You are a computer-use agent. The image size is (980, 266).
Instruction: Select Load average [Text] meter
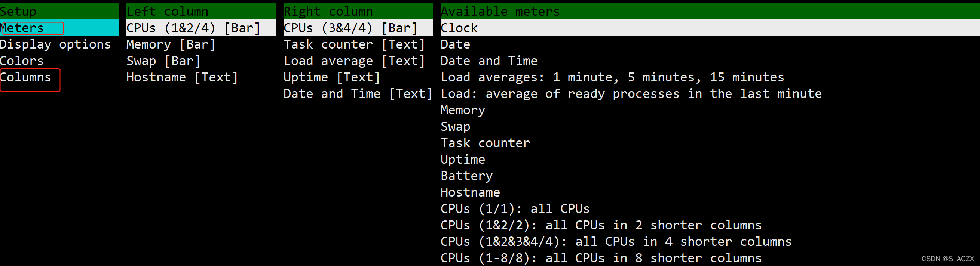(x=354, y=61)
